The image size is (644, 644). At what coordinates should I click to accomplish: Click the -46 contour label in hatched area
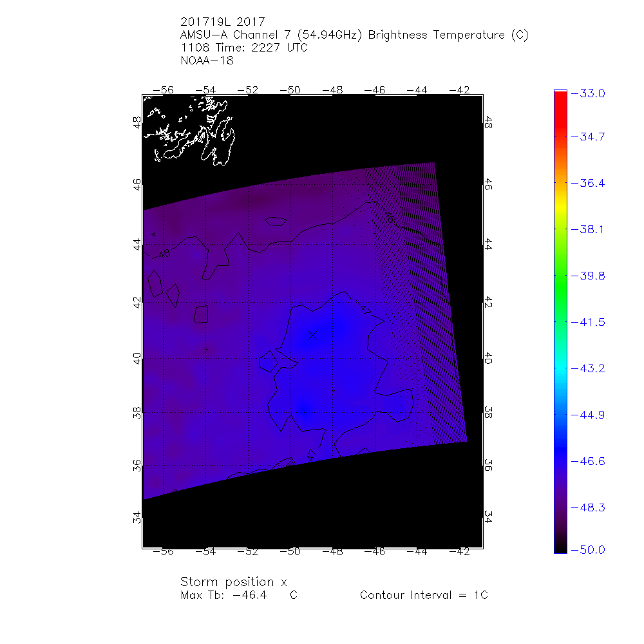[x=389, y=216]
